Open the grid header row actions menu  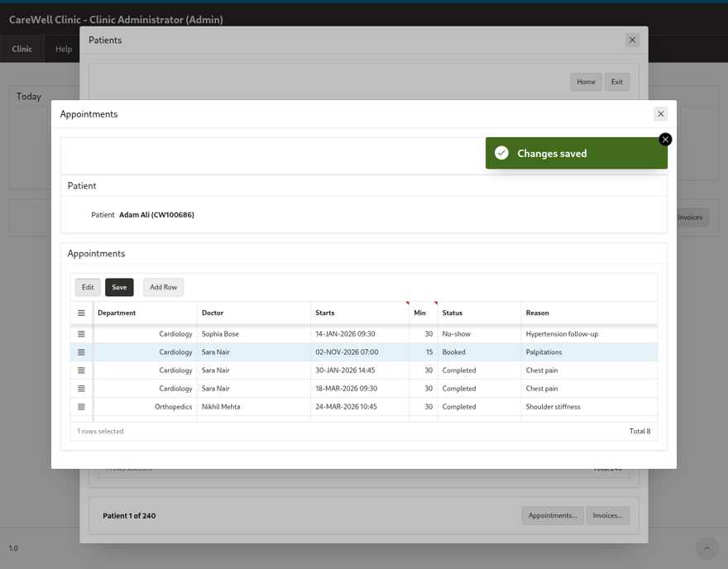81,313
